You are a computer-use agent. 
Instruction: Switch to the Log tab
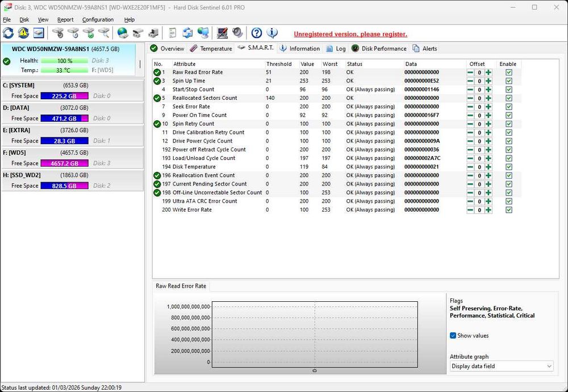[x=336, y=48]
